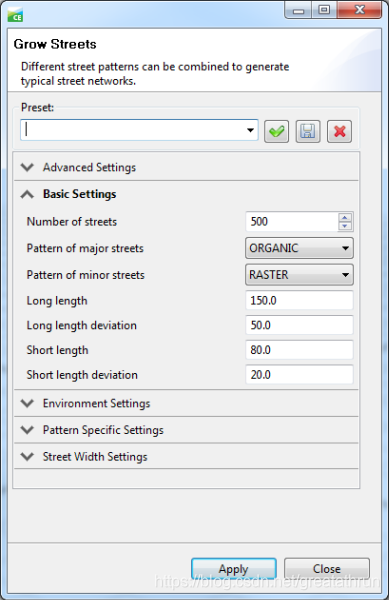The width and height of the screenshot is (389, 600).
Task: Click the Apply button
Action: coord(234,569)
